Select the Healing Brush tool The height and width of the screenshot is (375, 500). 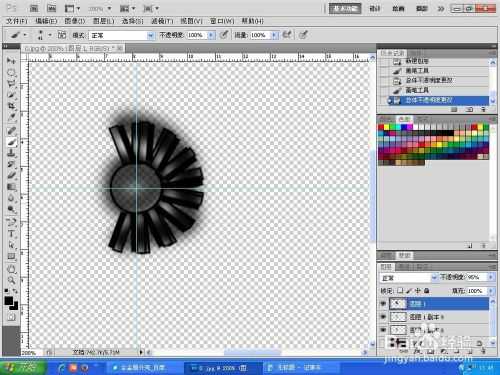coord(11,131)
